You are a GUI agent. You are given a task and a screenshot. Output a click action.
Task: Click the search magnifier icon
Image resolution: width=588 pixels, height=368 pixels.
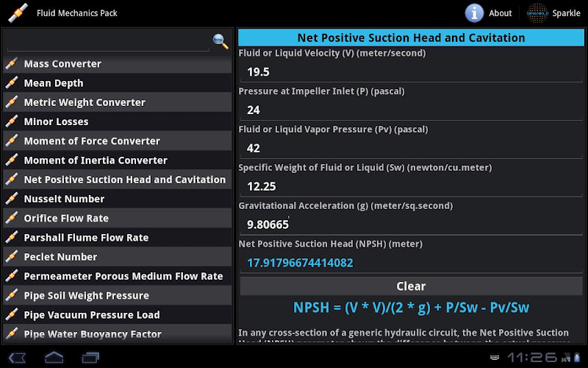pyautogui.click(x=220, y=41)
